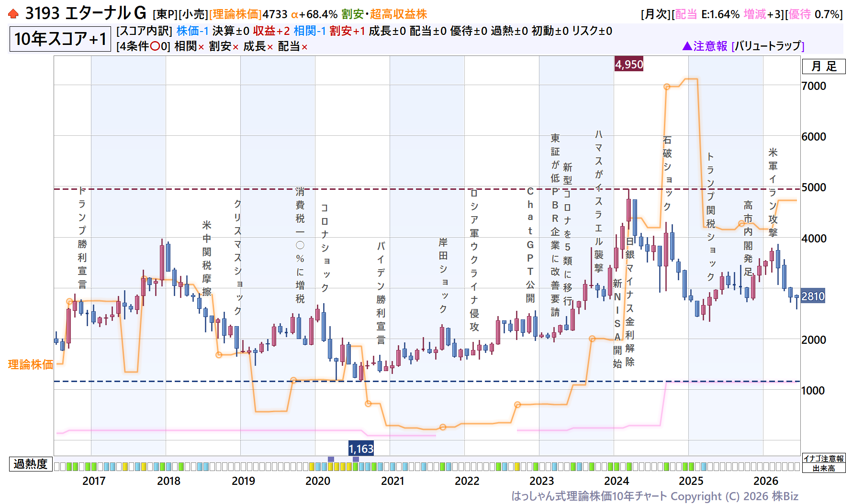
Task: Click the リスク±0 score item
Action: pyautogui.click(x=592, y=31)
